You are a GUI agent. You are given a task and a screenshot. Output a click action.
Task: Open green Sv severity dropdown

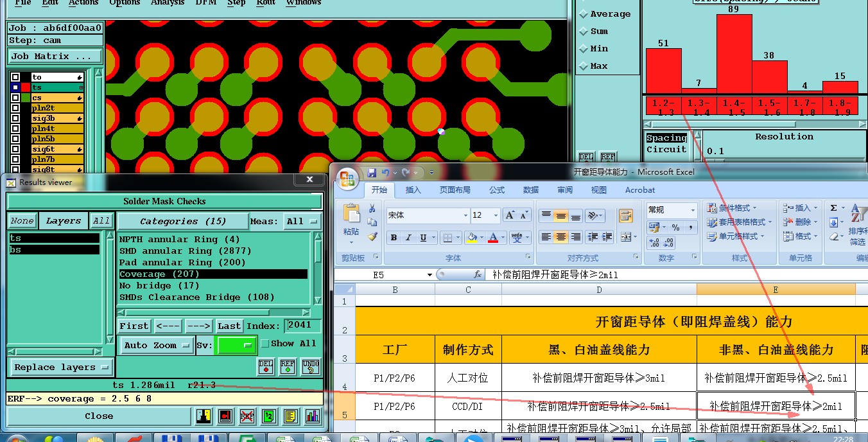237,345
